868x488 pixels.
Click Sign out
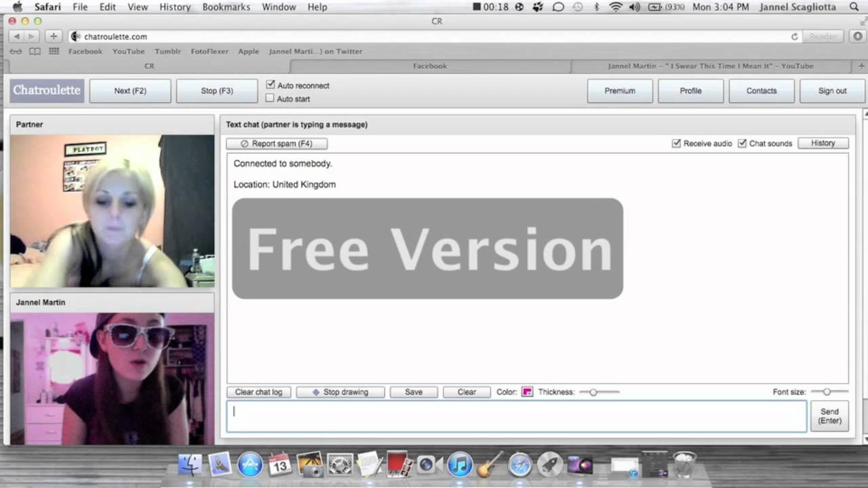[832, 91]
